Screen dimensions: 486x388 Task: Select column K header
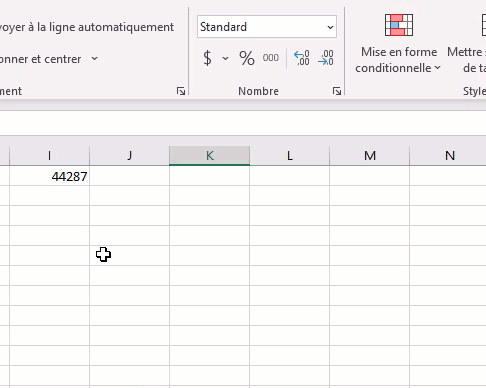[x=209, y=156]
